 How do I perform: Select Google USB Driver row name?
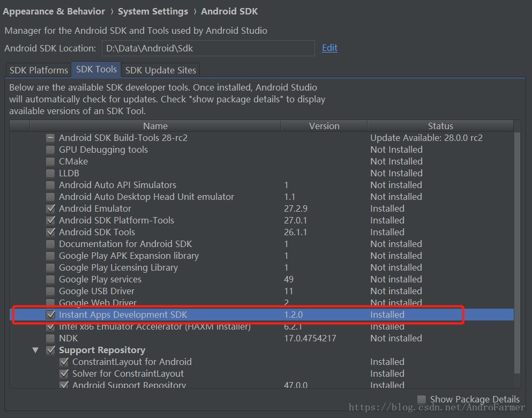point(96,291)
